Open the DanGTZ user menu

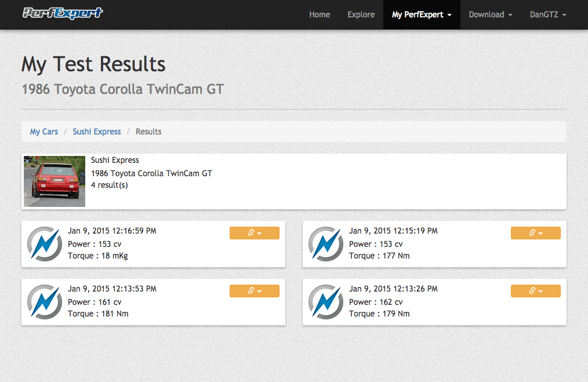point(548,14)
